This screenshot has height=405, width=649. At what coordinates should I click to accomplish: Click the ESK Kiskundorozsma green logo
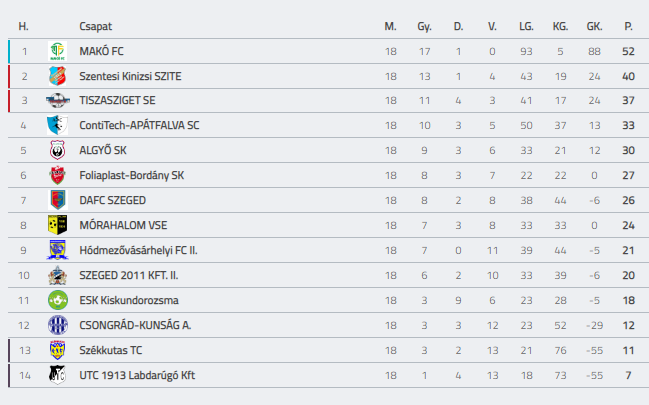coord(58,300)
